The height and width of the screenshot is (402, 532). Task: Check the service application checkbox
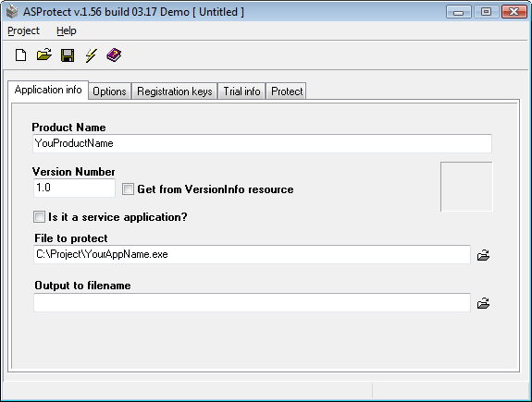[39, 216]
